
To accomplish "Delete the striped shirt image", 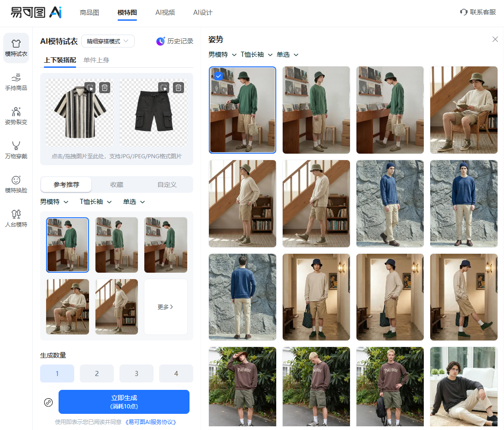I will click(105, 88).
